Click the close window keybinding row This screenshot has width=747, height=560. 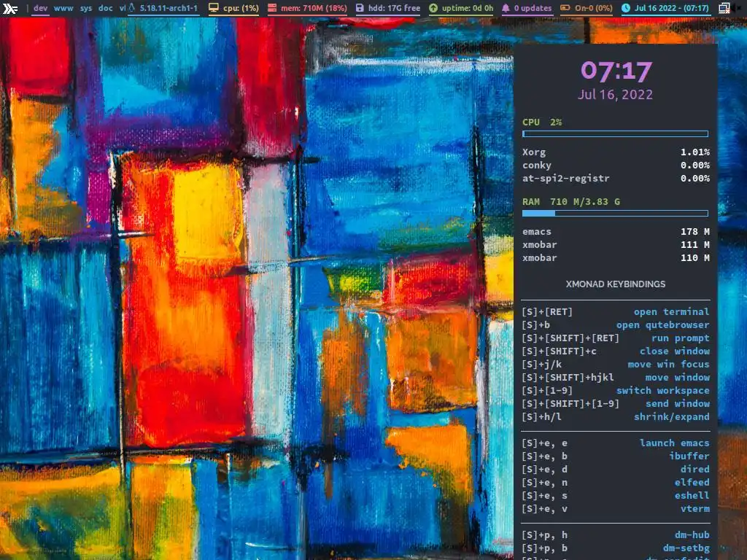coord(616,351)
